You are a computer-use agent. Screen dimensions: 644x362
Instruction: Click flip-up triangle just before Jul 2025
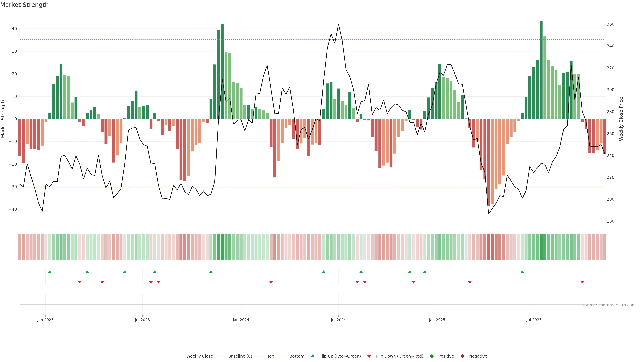pos(522,272)
